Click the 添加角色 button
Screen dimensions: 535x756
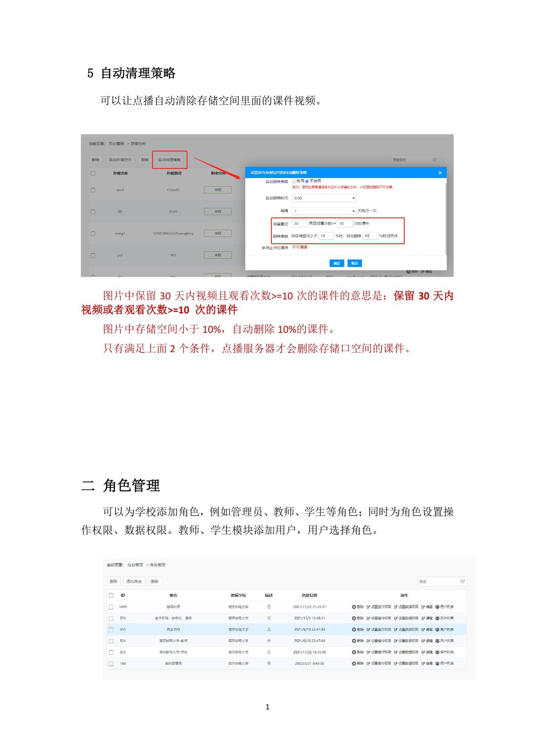(x=134, y=581)
